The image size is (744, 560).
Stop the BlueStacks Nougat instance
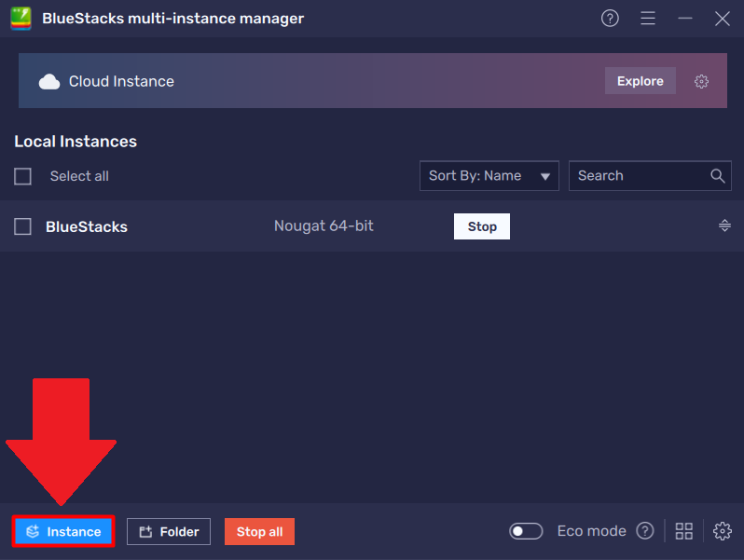point(481,226)
